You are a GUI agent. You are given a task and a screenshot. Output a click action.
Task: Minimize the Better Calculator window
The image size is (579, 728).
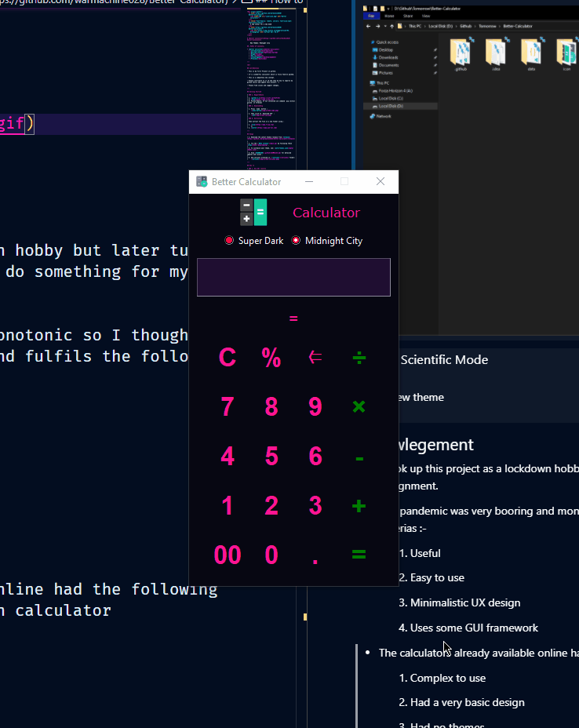click(x=309, y=181)
